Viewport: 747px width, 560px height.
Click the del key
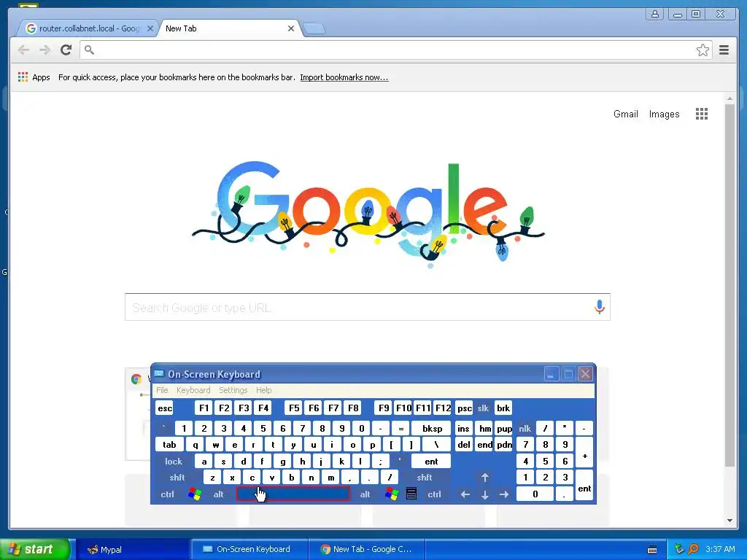tap(463, 445)
